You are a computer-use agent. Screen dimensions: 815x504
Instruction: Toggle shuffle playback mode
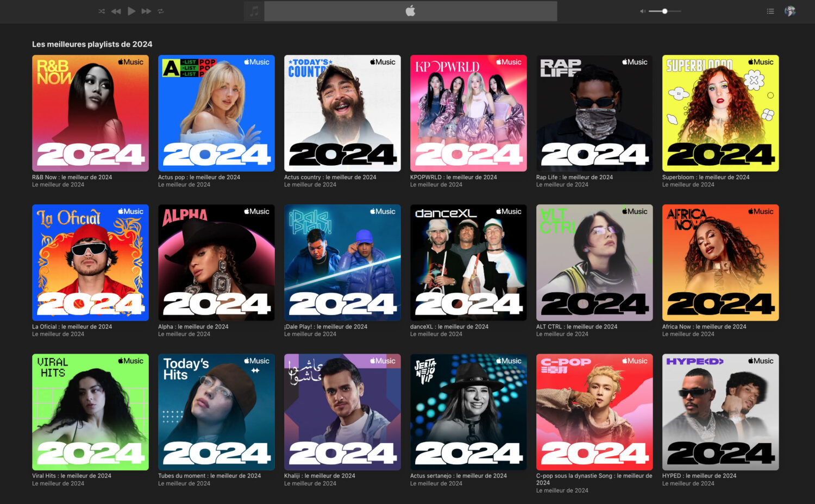[x=102, y=11]
